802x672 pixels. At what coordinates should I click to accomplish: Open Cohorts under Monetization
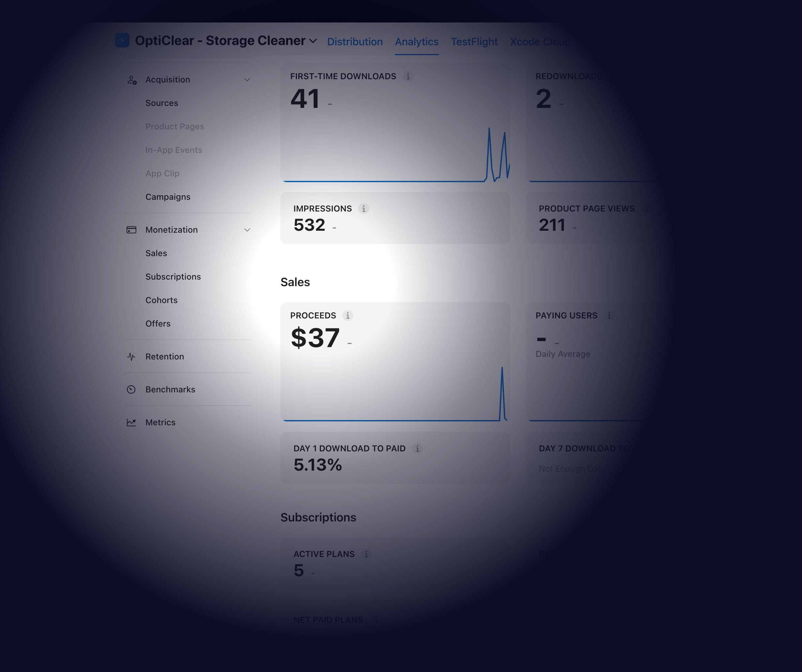click(161, 300)
